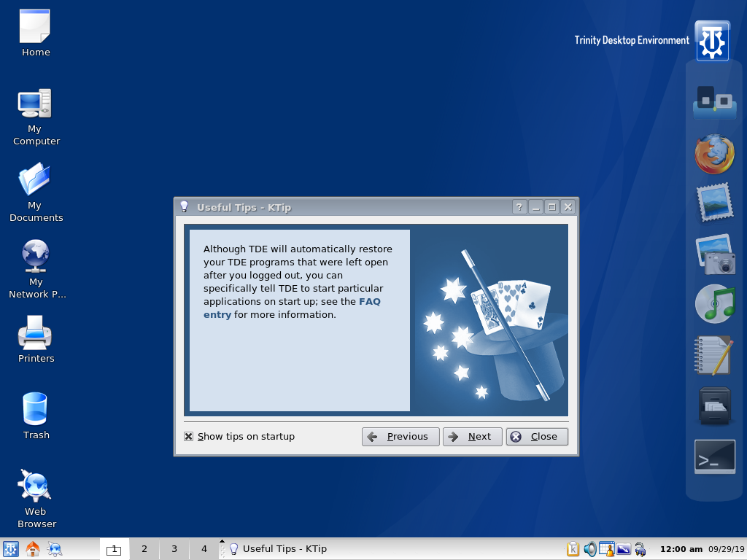Click the title bar X close button
Viewport: 747px width, 560px height.
tap(568, 207)
